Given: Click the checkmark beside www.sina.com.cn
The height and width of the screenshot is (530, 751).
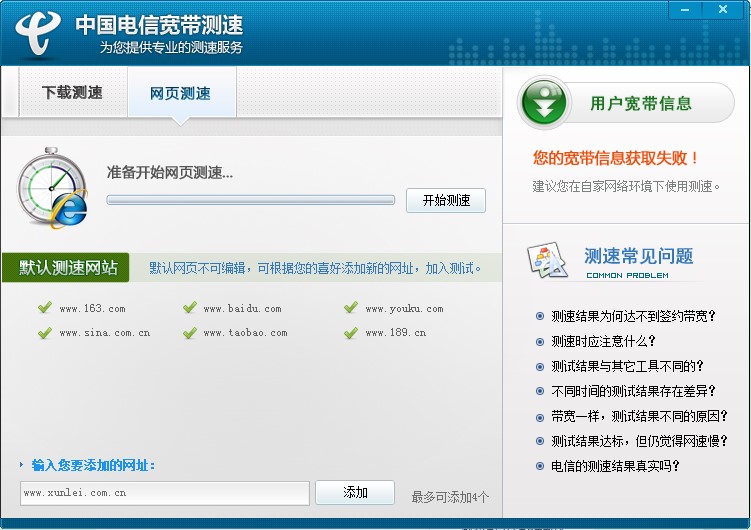Looking at the screenshot, I should [45, 332].
